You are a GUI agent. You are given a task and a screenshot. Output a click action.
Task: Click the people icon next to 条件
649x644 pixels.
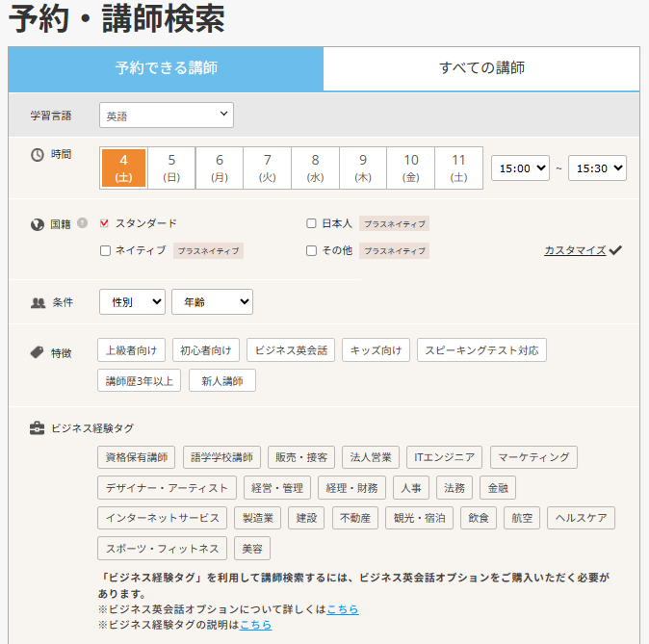click(x=38, y=302)
